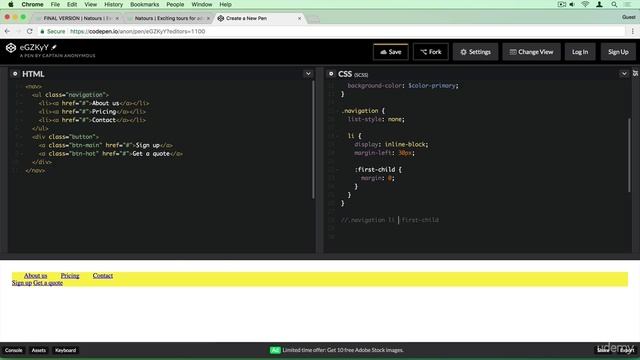The image size is (640, 360).
Task: Click the commented .navigation li line
Action: point(390,220)
